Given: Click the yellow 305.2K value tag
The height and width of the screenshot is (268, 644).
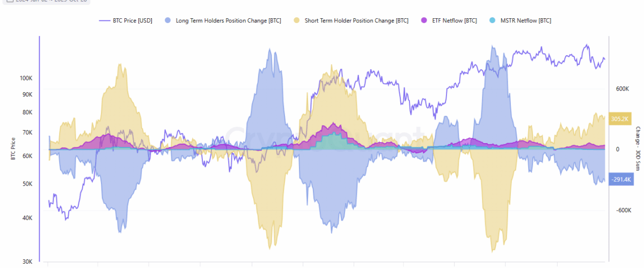Looking at the screenshot, I should click(621, 118).
